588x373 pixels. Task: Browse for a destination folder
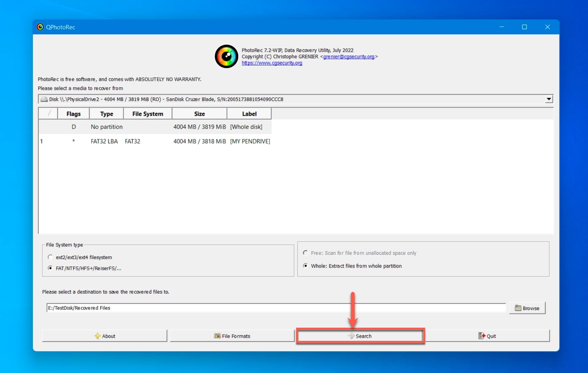coord(527,308)
